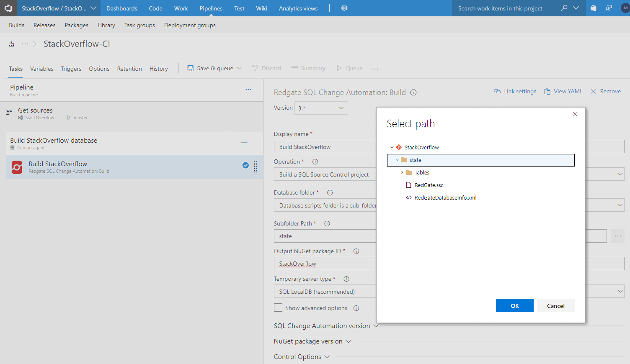Expand SQL Change Automation version section
Viewport: 630px width, 364px height.
coord(326,326)
